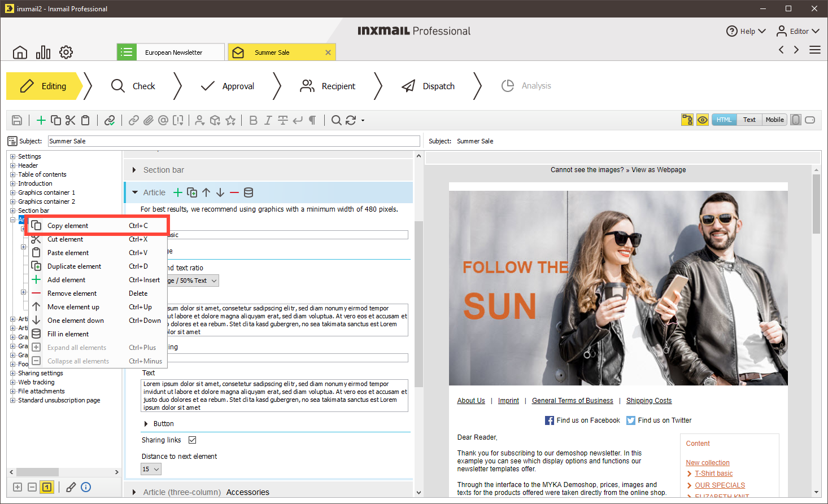Image resolution: width=828 pixels, height=504 pixels.
Task: Duplicate Article using header icon
Action: click(x=192, y=192)
